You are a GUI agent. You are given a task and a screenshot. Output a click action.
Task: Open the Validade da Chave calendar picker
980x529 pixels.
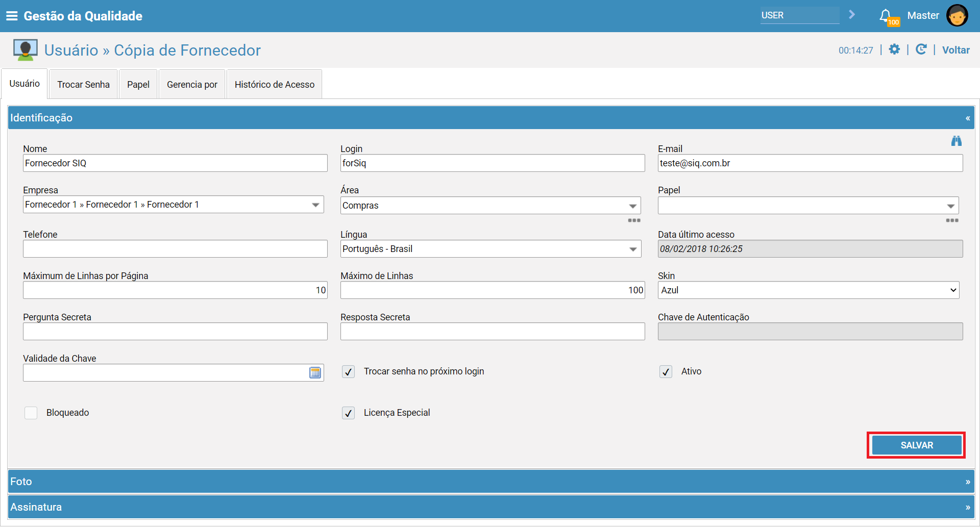[x=315, y=373]
